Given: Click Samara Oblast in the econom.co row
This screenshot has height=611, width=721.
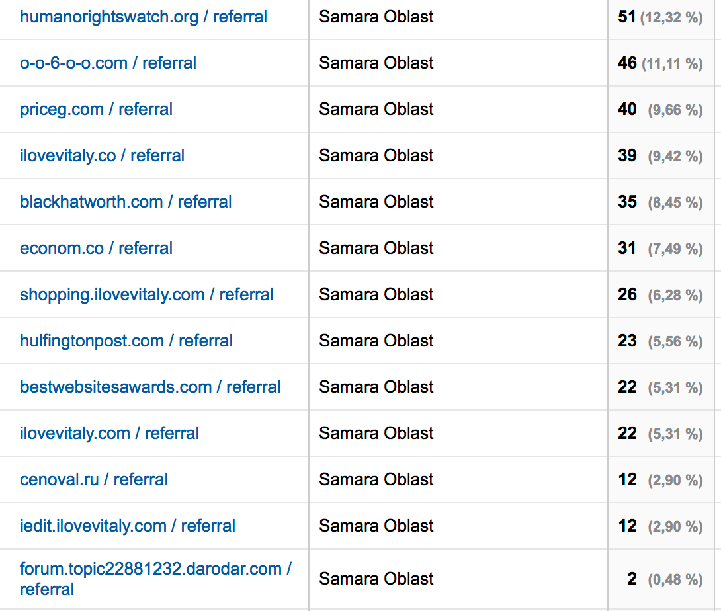Looking at the screenshot, I should (x=376, y=248).
